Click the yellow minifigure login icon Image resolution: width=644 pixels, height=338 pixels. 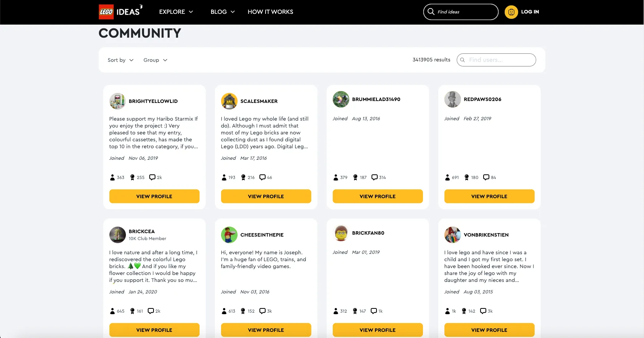511,12
